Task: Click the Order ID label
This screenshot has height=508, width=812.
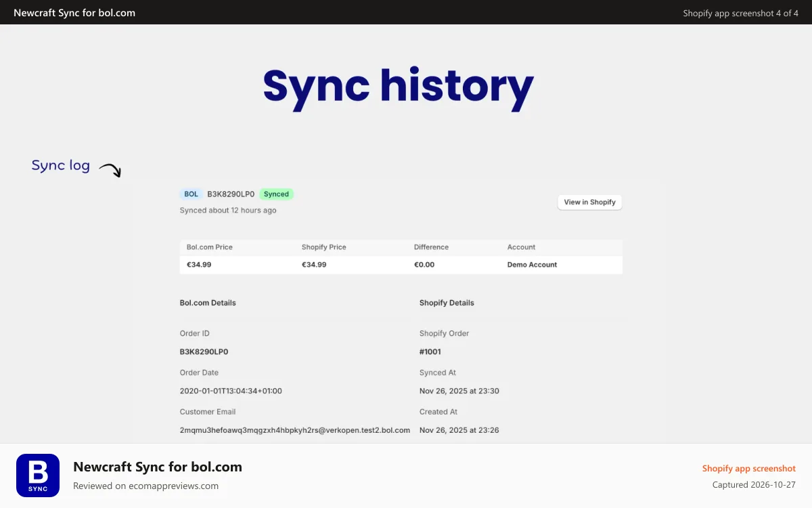Action: coord(195,333)
